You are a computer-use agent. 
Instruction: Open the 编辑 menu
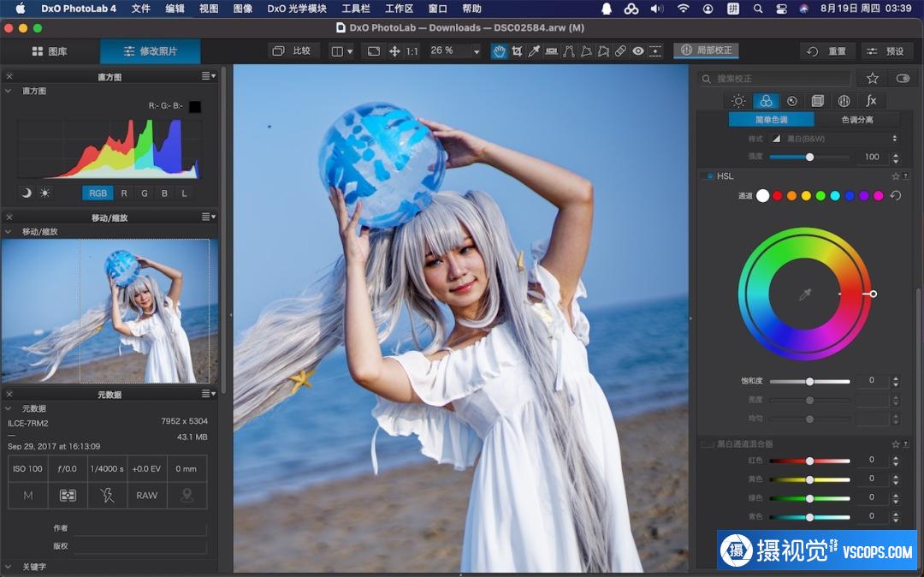pyautogui.click(x=175, y=9)
